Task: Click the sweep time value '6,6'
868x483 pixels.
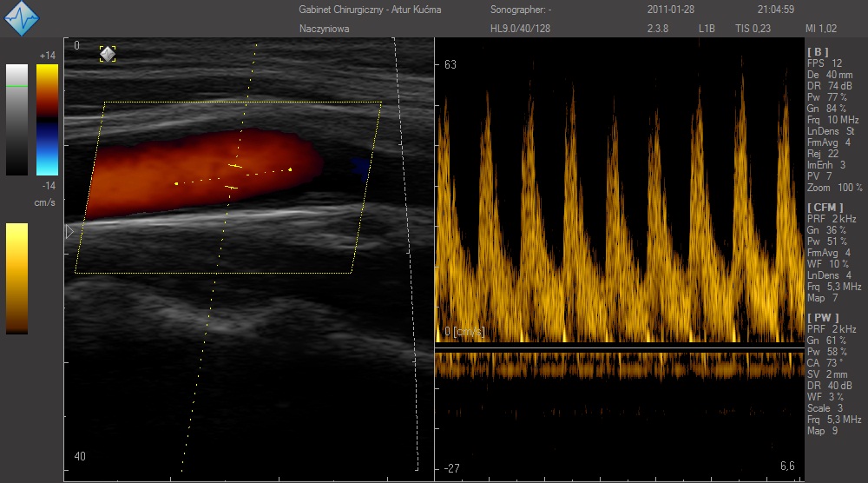Action: pos(787,466)
